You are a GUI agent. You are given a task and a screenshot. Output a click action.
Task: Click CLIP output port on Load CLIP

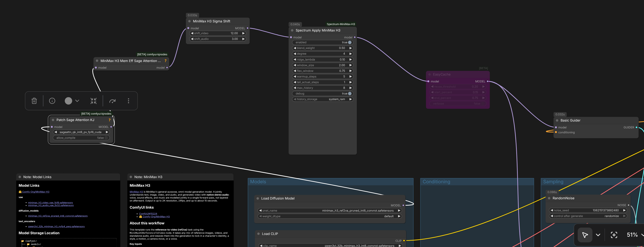pos(404,241)
